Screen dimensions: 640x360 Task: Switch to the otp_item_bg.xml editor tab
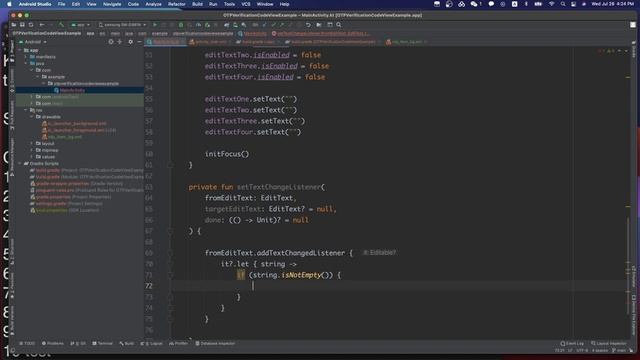click(406, 42)
